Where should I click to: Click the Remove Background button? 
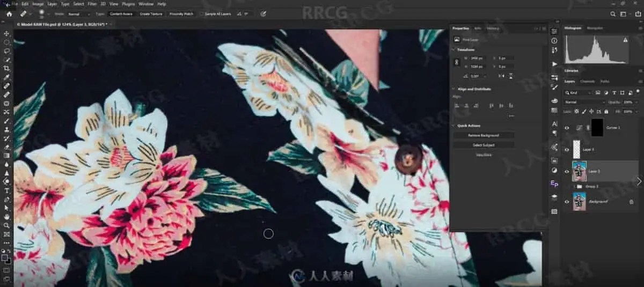[x=484, y=135]
